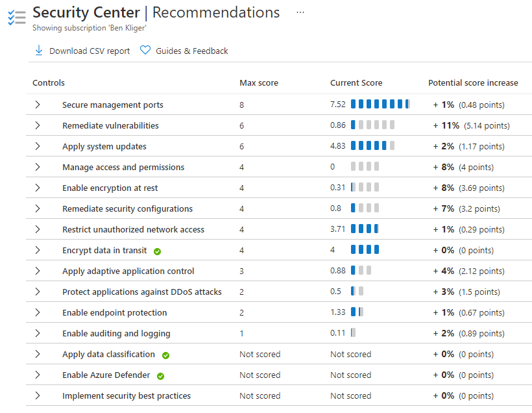Click the Secure management ports score bar
The width and height of the screenshot is (532, 413).
(x=380, y=105)
